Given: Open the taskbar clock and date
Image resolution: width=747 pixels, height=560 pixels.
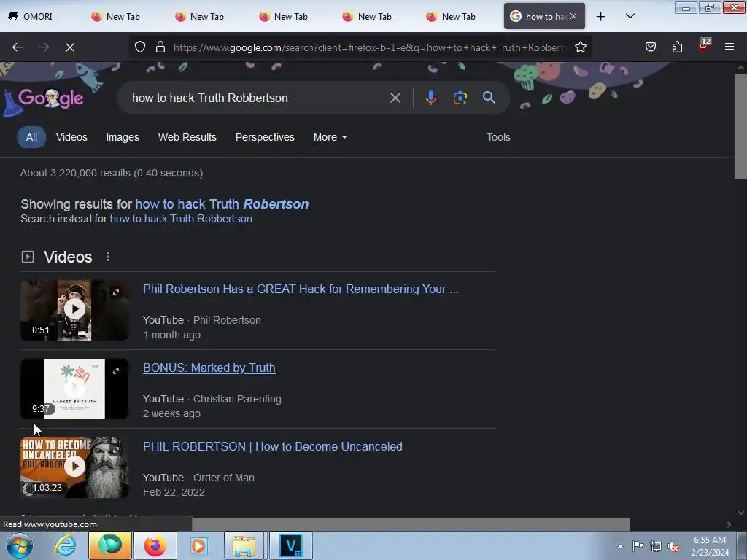Looking at the screenshot, I should pyautogui.click(x=709, y=546).
